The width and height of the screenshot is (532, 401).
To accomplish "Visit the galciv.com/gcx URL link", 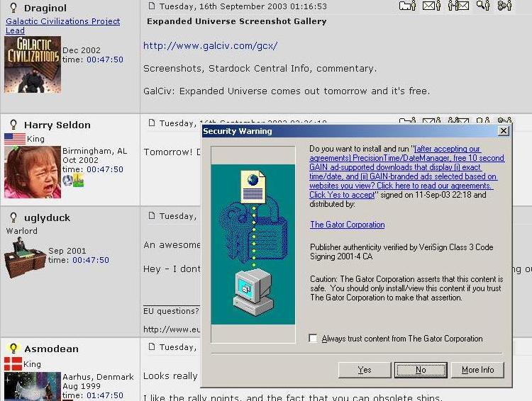I will tap(210, 46).
